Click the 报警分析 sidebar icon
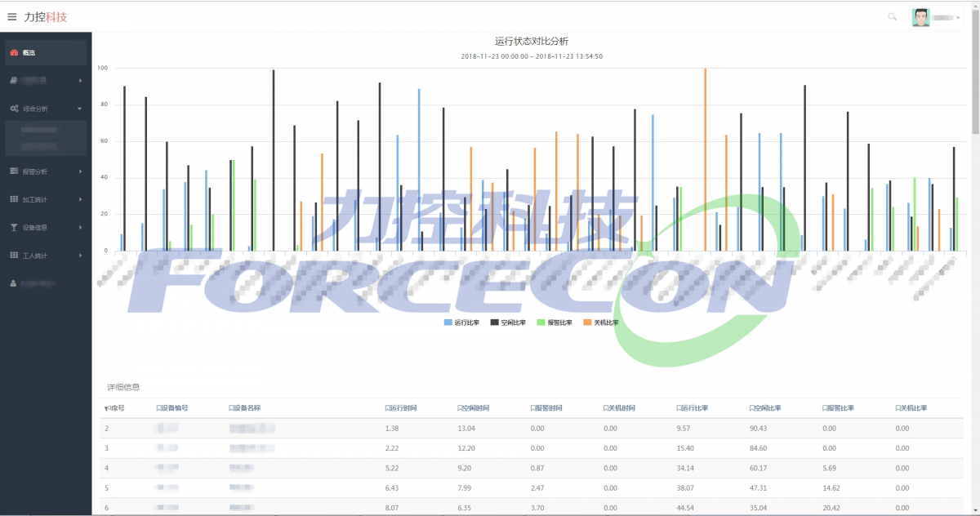 click(x=14, y=171)
